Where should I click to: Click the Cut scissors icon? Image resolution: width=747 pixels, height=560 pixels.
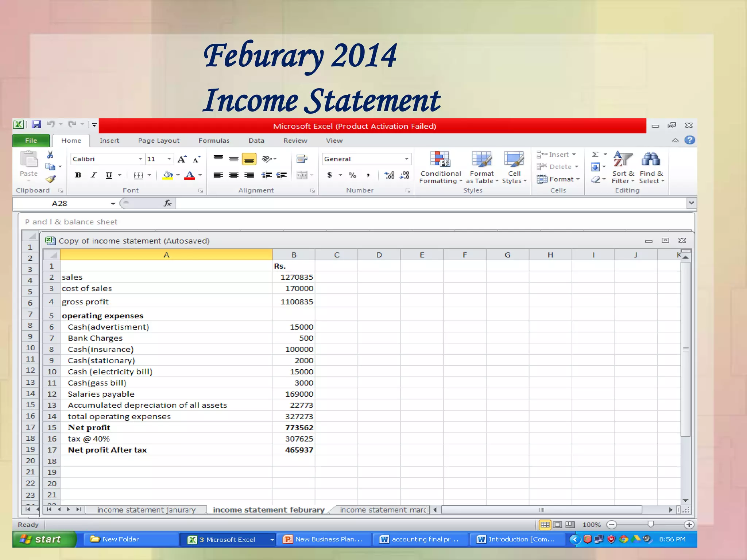[x=50, y=155]
